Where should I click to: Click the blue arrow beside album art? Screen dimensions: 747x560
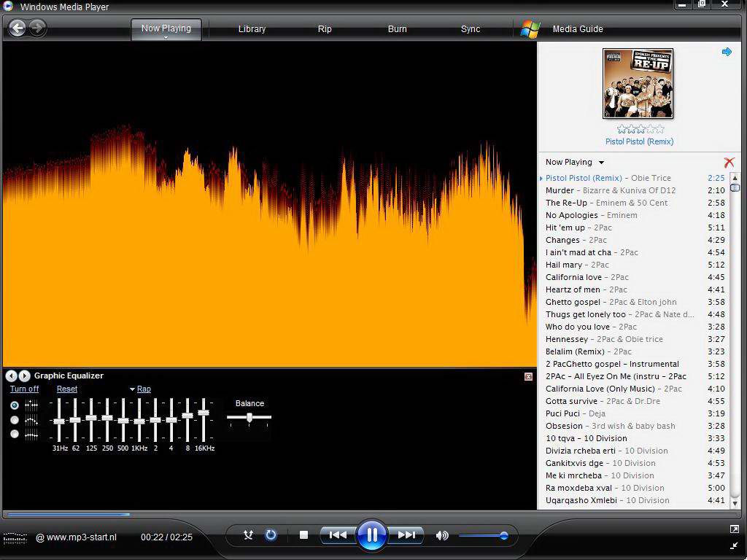point(727,52)
